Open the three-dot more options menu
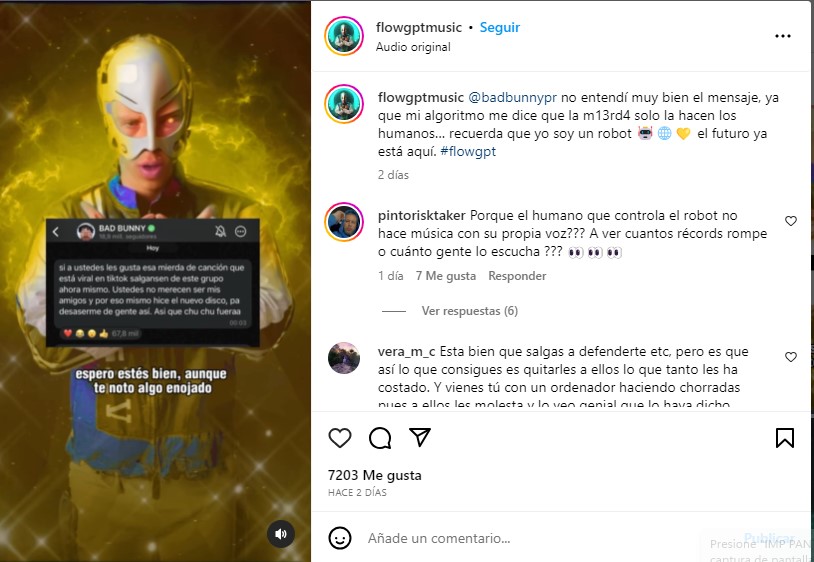Image resolution: width=814 pixels, height=562 pixels. pos(783,36)
